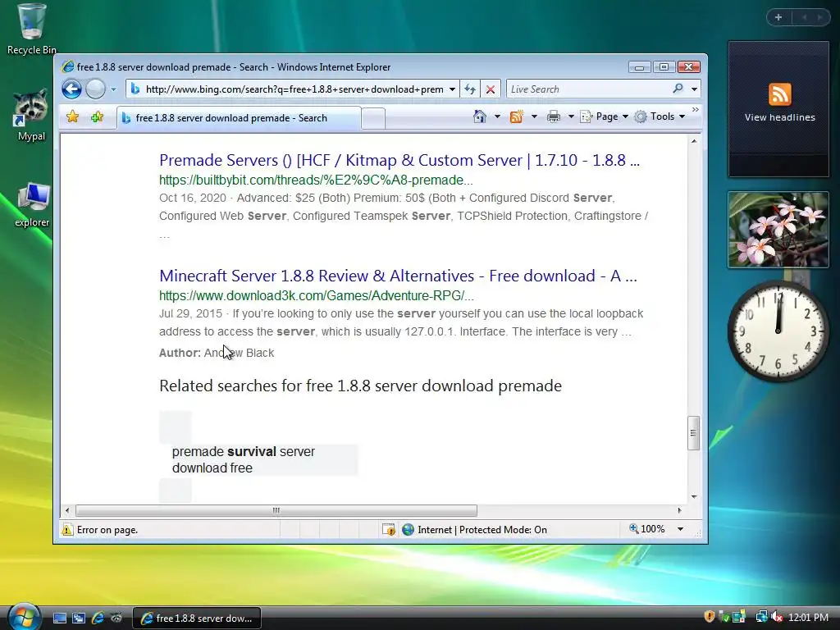Open 'Premade Servers () [HCF / Kitmap' result
The image size is (840, 630).
[x=399, y=160]
